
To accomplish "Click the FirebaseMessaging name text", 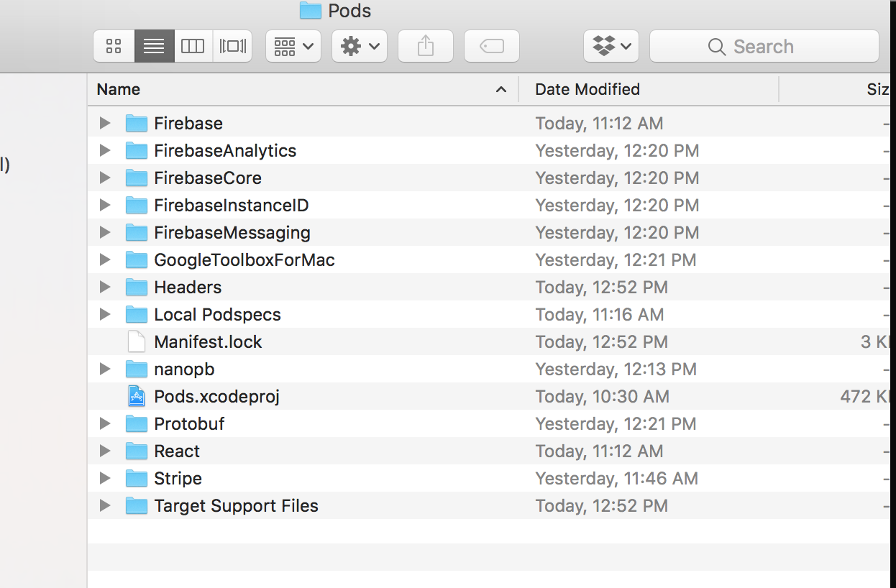I will pyautogui.click(x=232, y=232).
